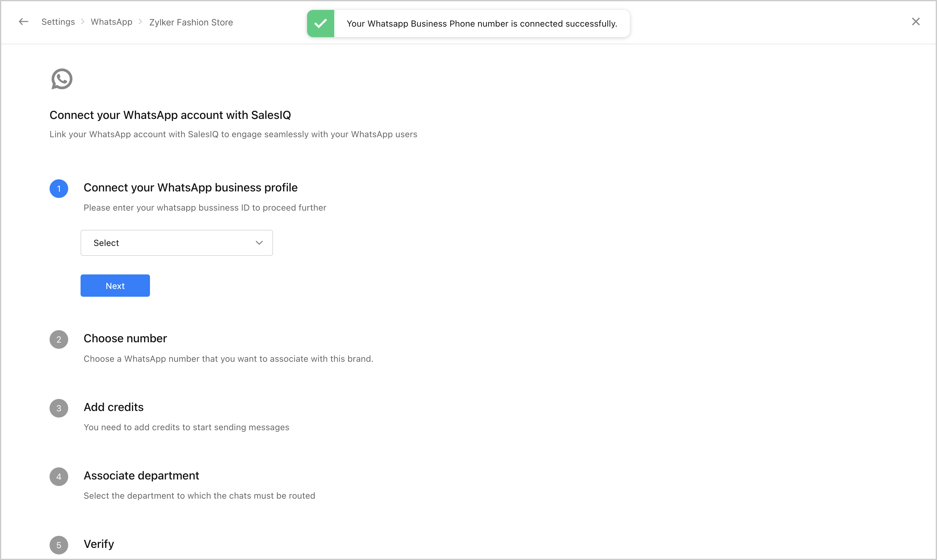Click step 3 circle indicator

pyautogui.click(x=59, y=408)
